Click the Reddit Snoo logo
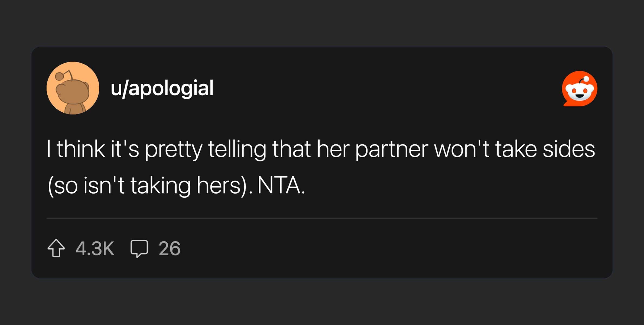The image size is (644, 325). [580, 89]
